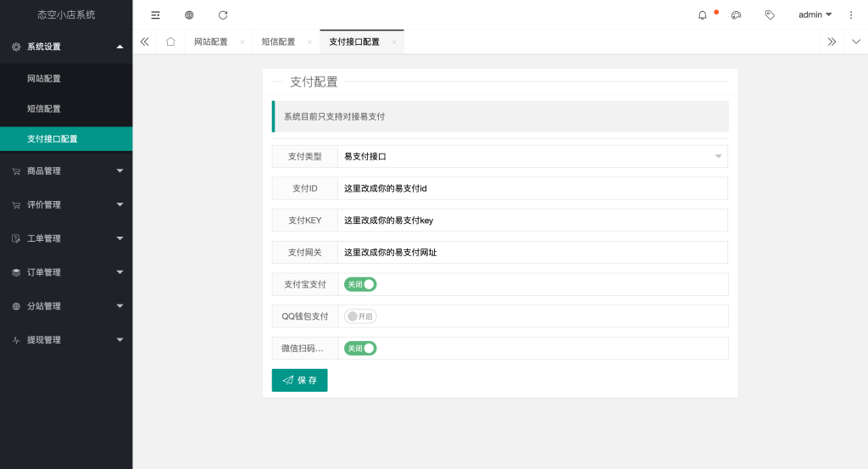Screen dimensions: 868x469
Task: Close the 短信配置 tab
Action: click(309, 42)
